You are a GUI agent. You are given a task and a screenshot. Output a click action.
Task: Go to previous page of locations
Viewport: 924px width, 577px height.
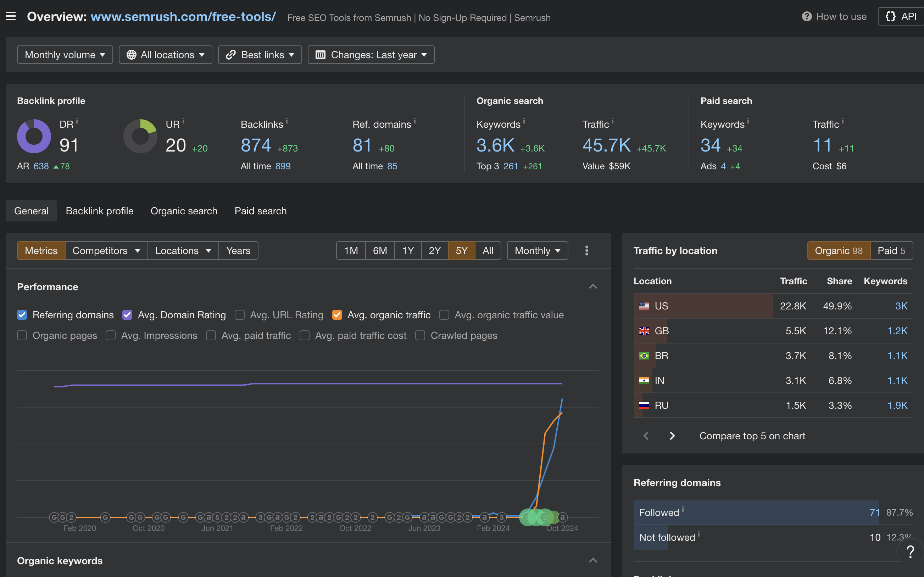click(646, 436)
